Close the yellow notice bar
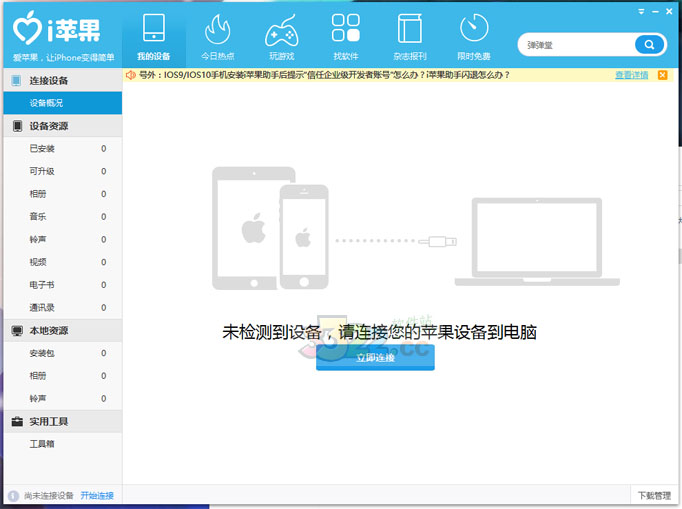The image size is (682, 509). [x=662, y=75]
